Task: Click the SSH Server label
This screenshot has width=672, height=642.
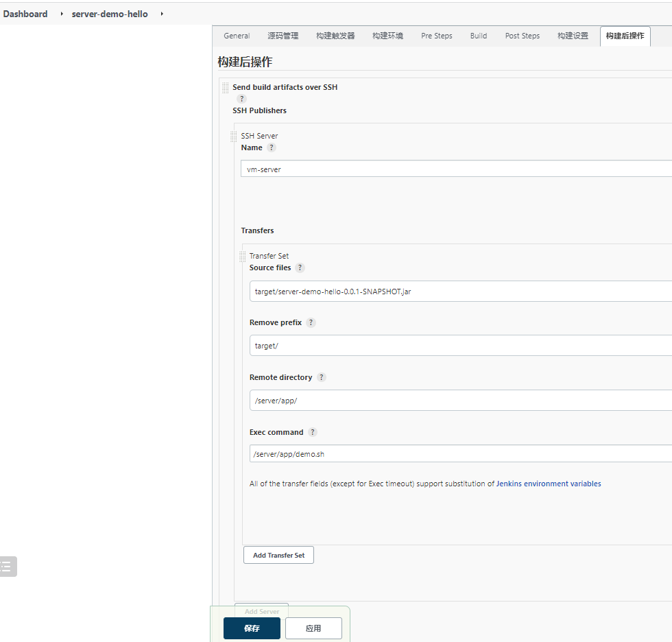Action: pos(259,136)
